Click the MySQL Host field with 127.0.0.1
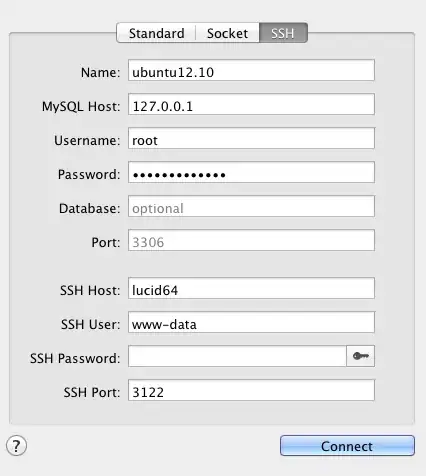426x476 pixels. (251, 104)
